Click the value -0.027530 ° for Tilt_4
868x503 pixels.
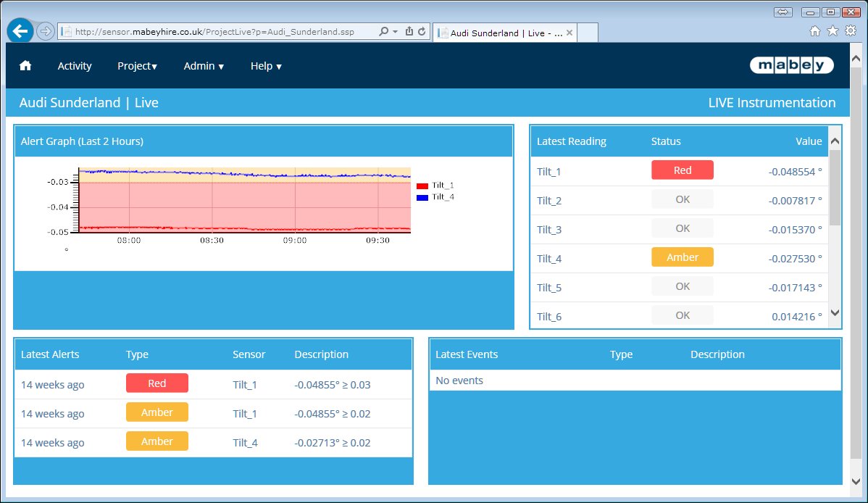pos(795,259)
